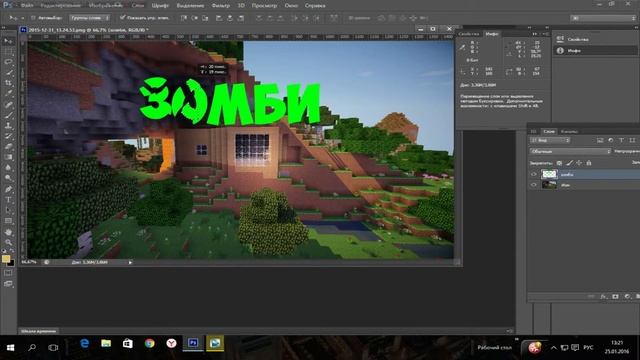Open the Шрифт menu

[x=160, y=6]
